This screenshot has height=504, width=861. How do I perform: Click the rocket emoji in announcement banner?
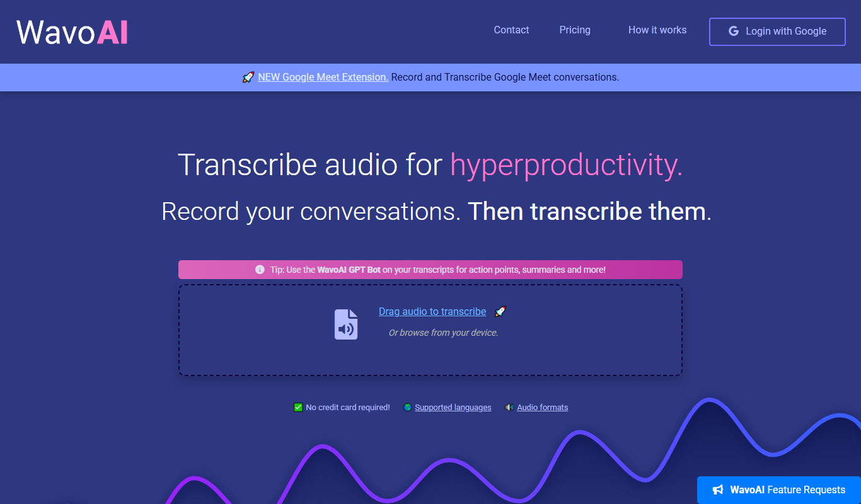(x=248, y=77)
